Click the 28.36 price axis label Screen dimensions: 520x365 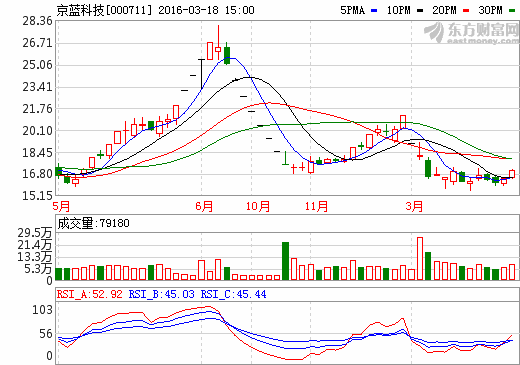click(38, 21)
